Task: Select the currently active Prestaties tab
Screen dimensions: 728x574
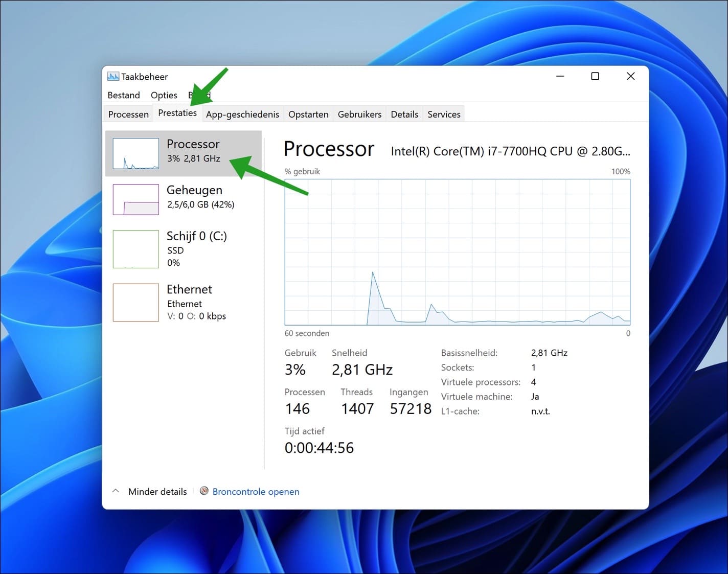Action: click(x=177, y=113)
